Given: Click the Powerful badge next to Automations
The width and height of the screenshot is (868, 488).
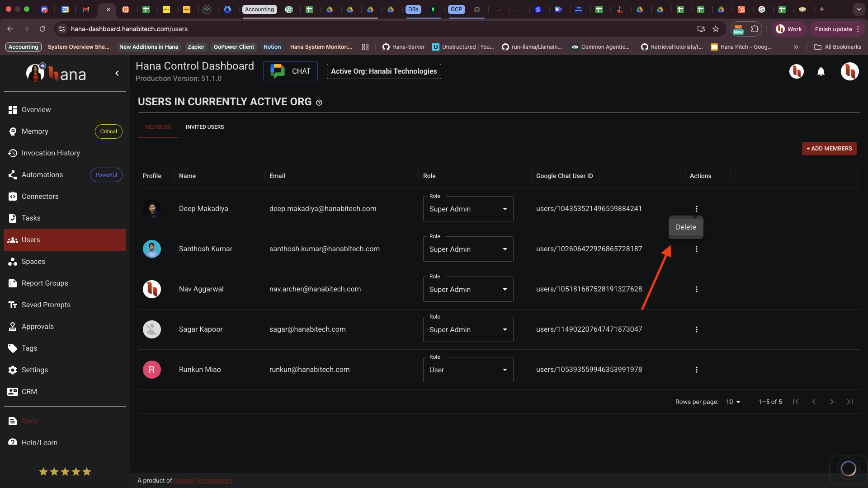Looking at the screenshot, I should (106, 175).
